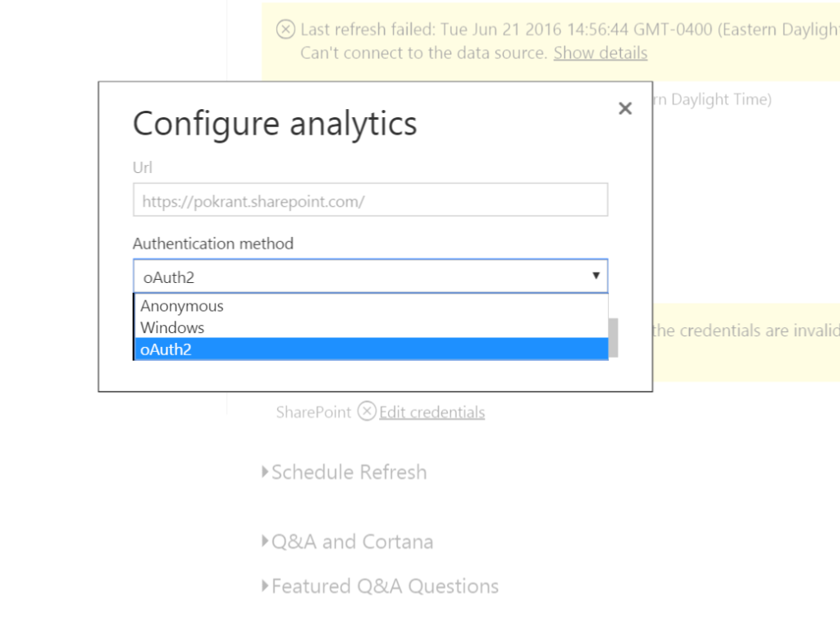This screenshot has width=840, height=621.
Task: Click the error icon beside Last refresh failed message
Action: click(x=285, y=29)
